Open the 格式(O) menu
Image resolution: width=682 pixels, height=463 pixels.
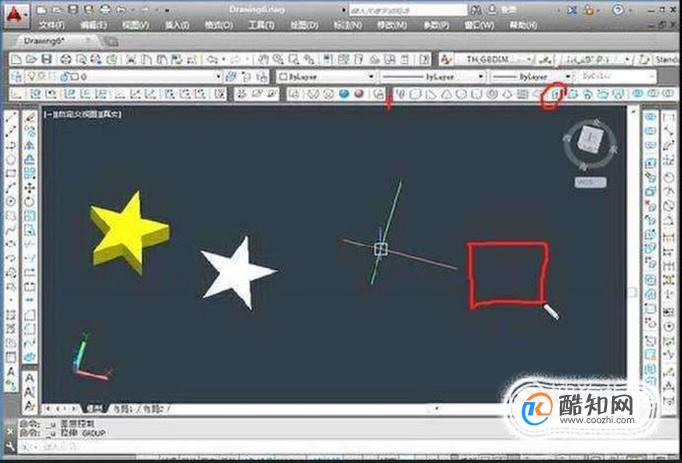coord(219,25)
